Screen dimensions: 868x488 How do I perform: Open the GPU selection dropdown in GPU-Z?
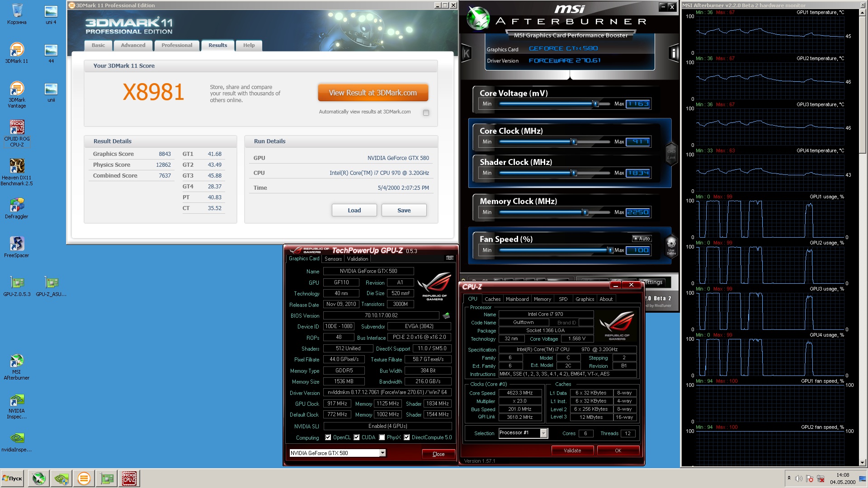point(382,453)
